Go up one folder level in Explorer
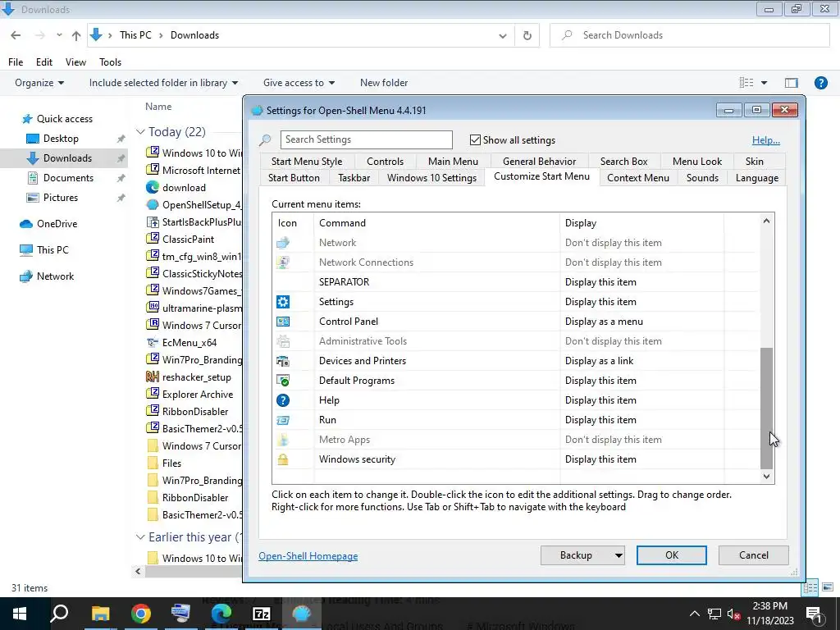840x630 pixels. point(76,35)
